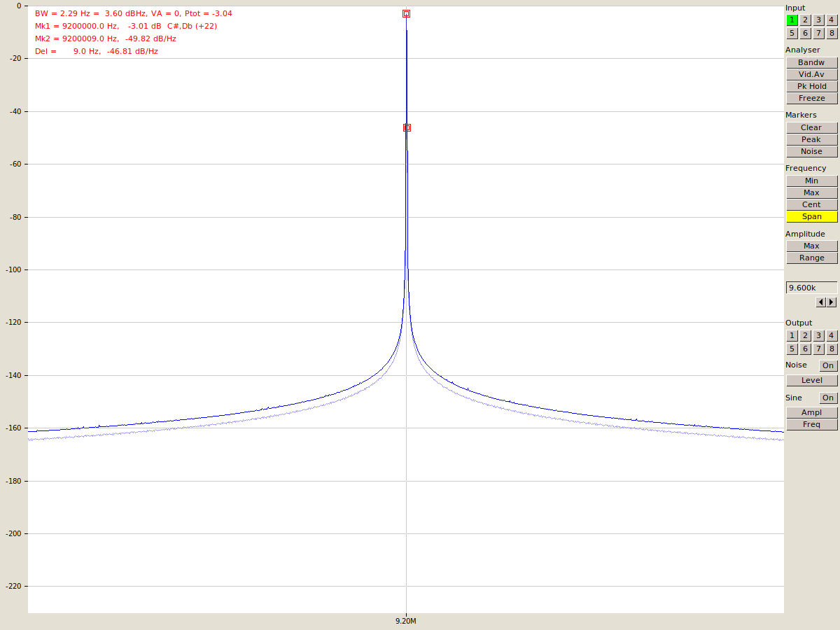Enable Pk Hold in Analyser

tap(811, 86)
